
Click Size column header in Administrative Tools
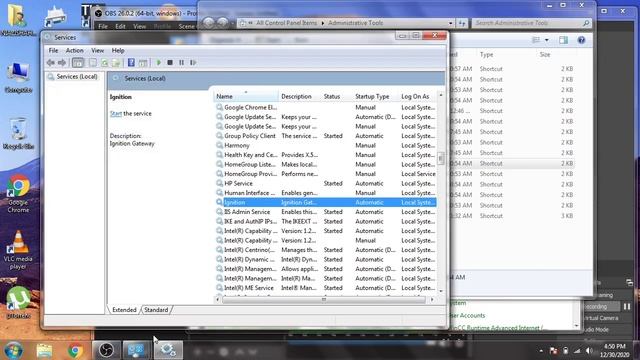point(545,54)
